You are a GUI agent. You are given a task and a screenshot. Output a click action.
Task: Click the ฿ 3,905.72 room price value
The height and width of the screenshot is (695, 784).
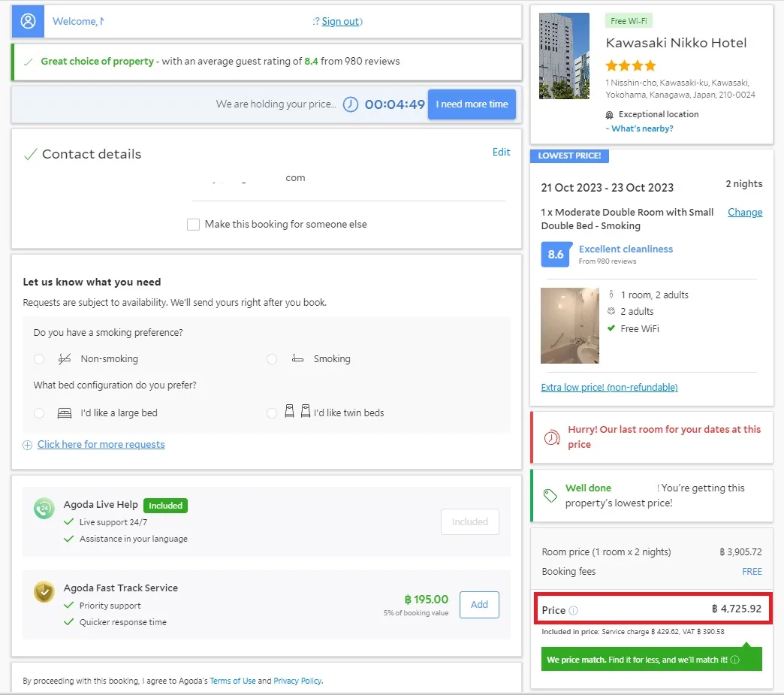pyautogui.click(x=740, y=552)
